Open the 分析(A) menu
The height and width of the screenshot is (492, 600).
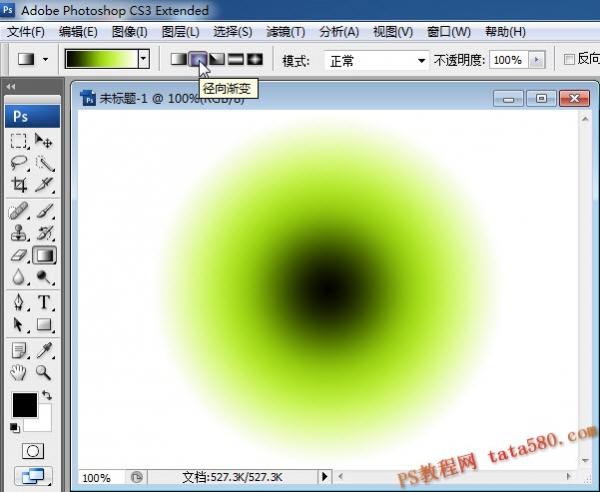tap(339, 32)
